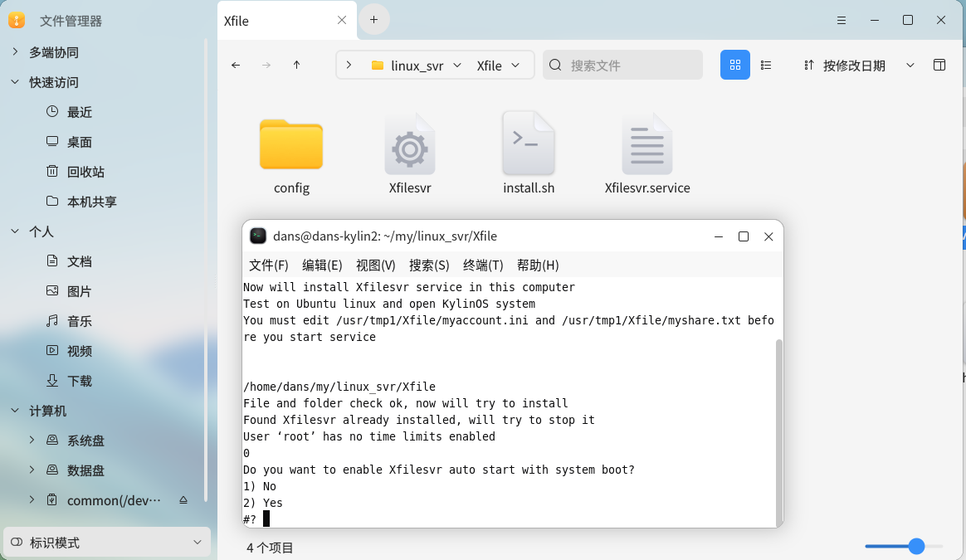
Task: Toggle the preview pane icon
Action: click(x=939, y=65)
